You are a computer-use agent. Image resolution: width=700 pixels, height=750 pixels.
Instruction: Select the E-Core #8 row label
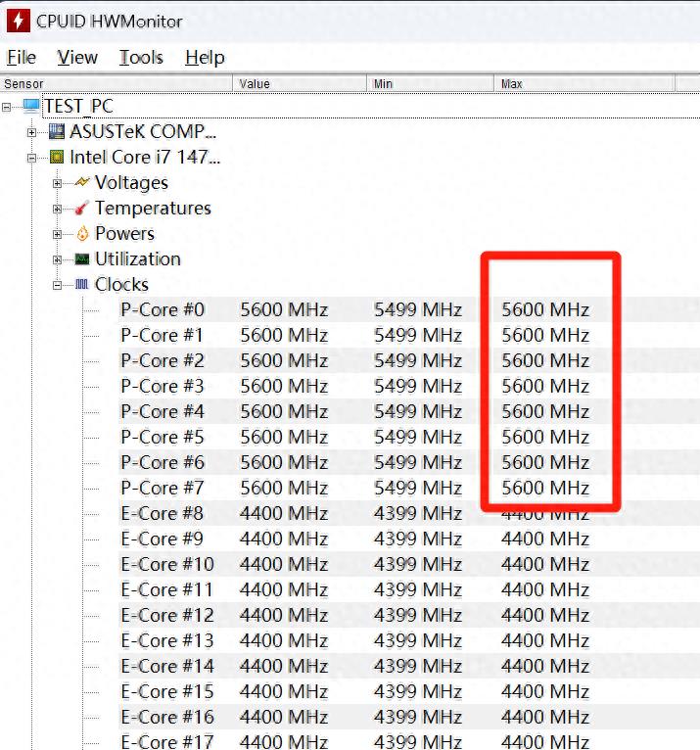(x=163, y=513)
